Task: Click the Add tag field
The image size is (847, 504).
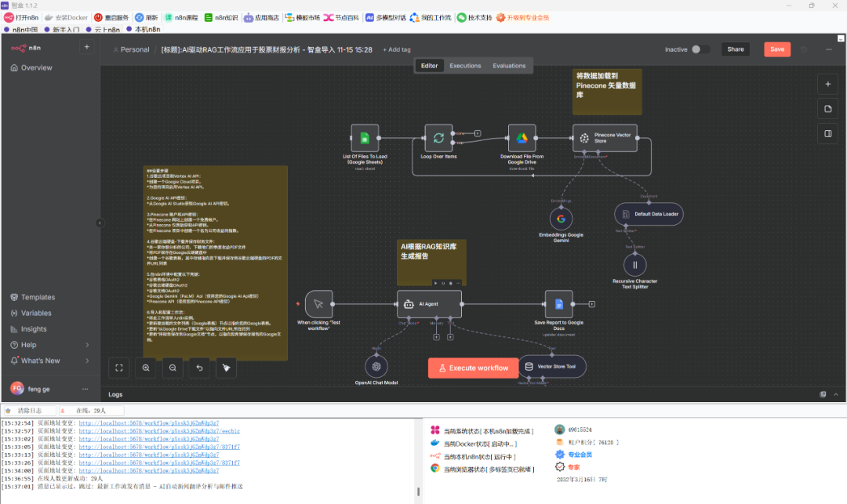Action: click(x=396, y=49)
